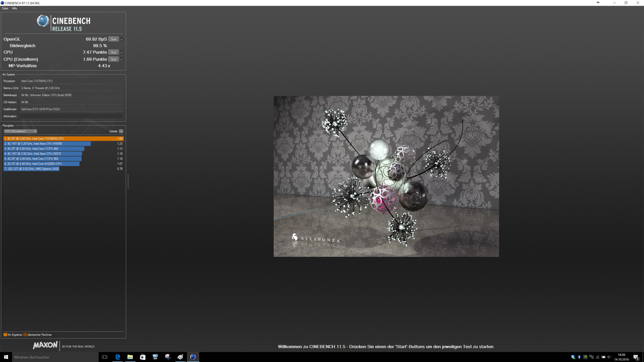
Task: Click the orange Ihr Ergebnis legend swatch
Action: [x=5, y=335]
